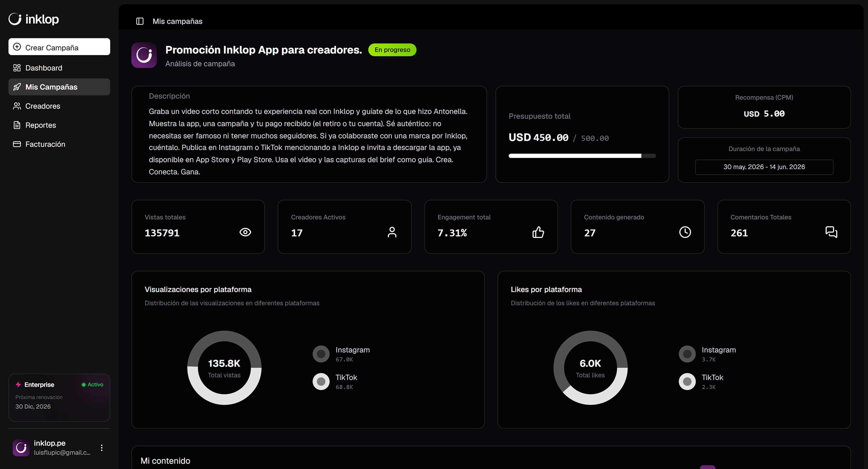Click the clock icon in Contenido generado
This screenshot has height=469, width=868.
coord(685,232)
